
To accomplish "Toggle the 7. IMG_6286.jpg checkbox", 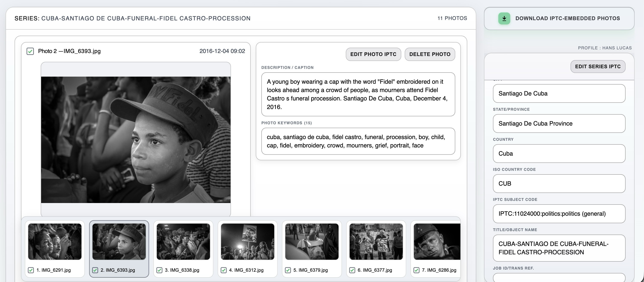I will pos(416,270).
